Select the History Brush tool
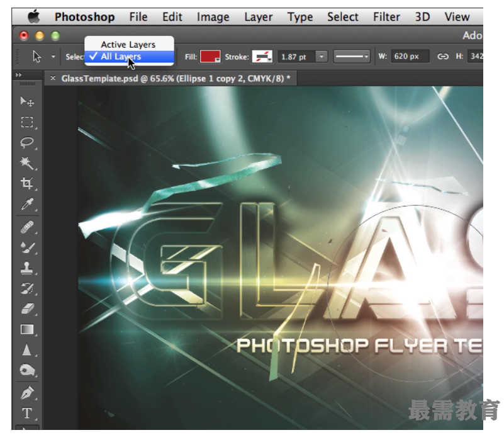Viewport: 504px width, 435px height. 27,288
